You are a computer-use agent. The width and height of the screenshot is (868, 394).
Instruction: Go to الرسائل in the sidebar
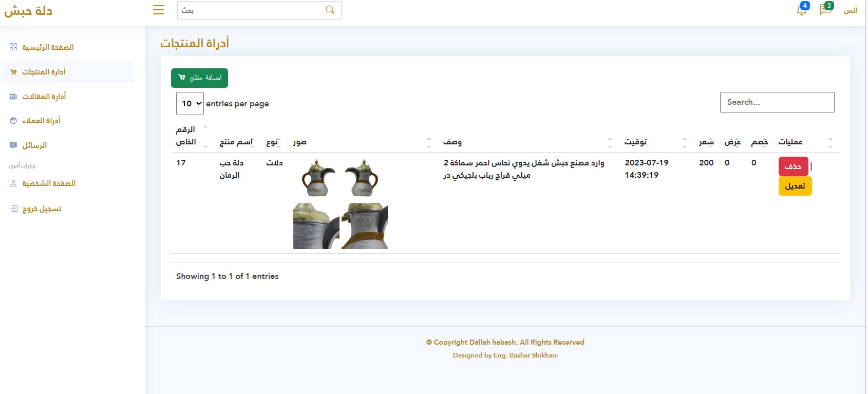(x=34, y=145)
